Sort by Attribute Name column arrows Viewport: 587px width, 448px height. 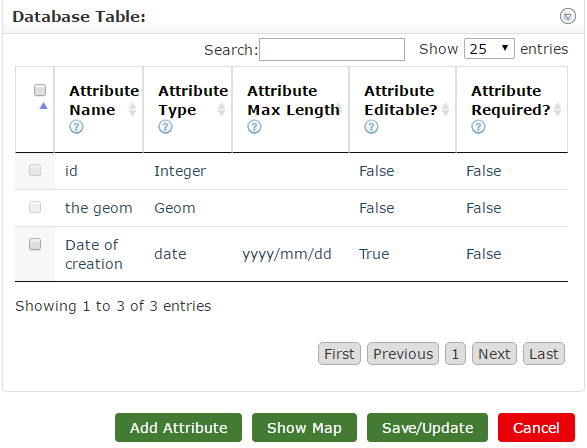point(133,110)
